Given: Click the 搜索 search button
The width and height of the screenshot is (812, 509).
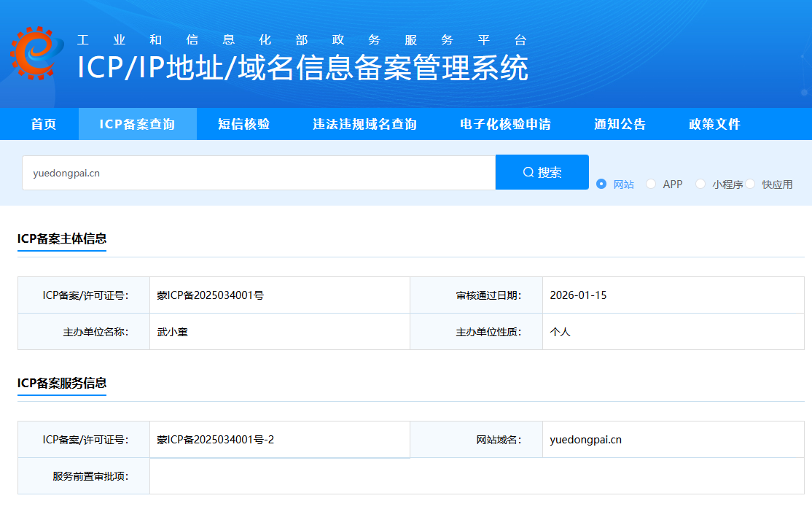Looking at the screenshot, I should click(x=542, y=172).
